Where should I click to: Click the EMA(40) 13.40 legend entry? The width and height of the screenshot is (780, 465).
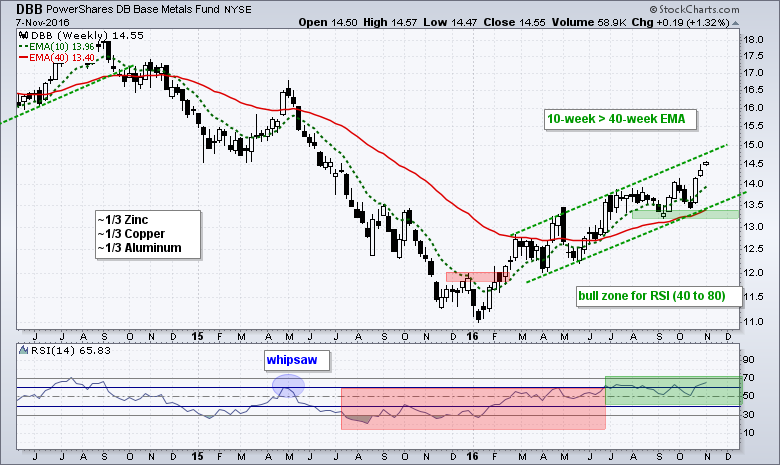pyautogui.click(x=57, y=58)
